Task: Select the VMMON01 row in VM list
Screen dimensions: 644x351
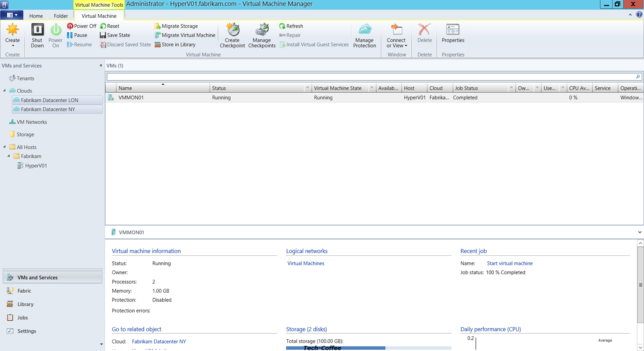Action: 374,98
